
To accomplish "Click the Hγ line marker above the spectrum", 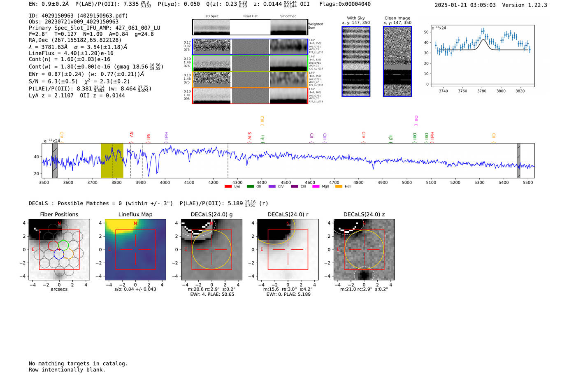I will tap(262, 139).
